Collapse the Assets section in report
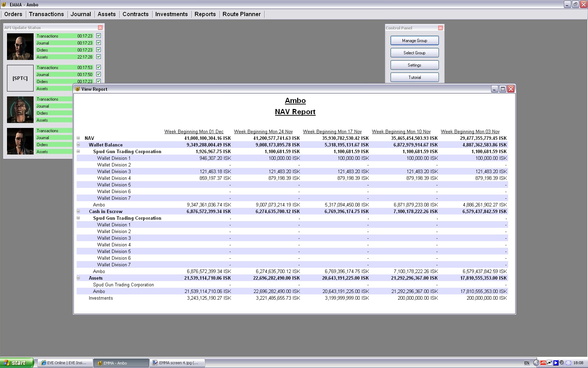The image size is (588, 368). pos(78,278)
